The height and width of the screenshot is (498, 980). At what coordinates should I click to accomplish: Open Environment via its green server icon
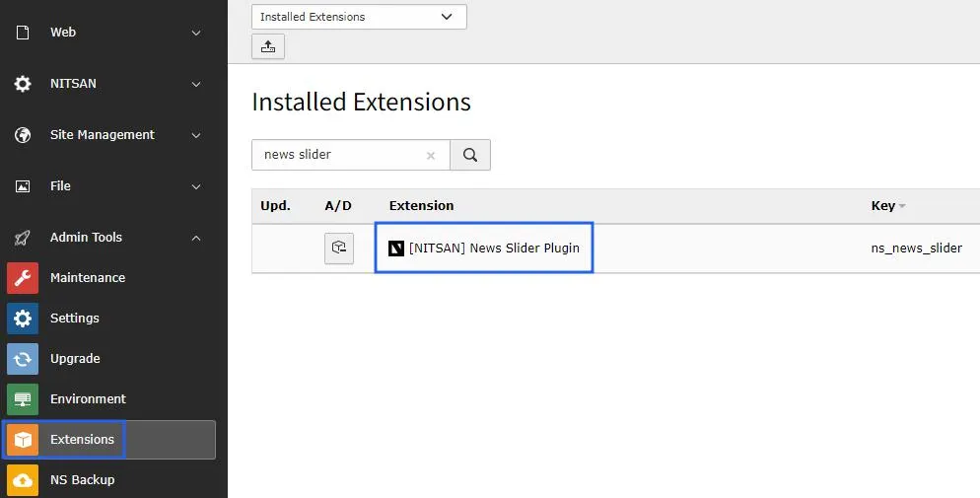pyautogui.click(x=23, y=399)
